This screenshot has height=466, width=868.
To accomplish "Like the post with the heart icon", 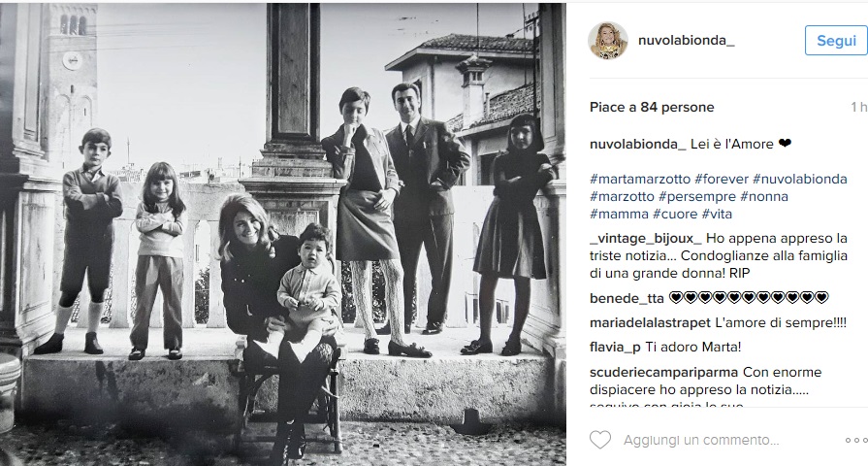I will coord(600,440).
